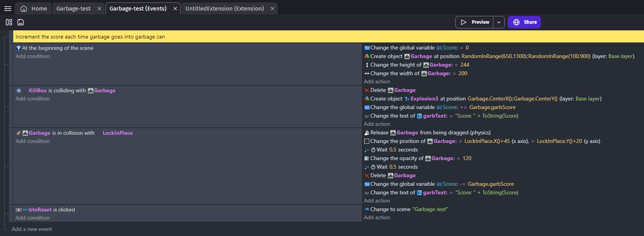
Task: Click the Home tab icon
Action: tap(24, 9)
